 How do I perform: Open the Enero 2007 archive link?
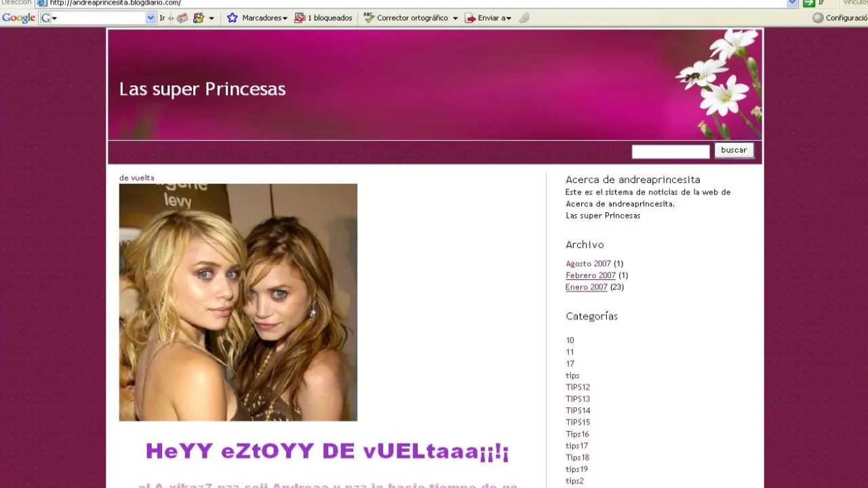(x=586, y=287)
